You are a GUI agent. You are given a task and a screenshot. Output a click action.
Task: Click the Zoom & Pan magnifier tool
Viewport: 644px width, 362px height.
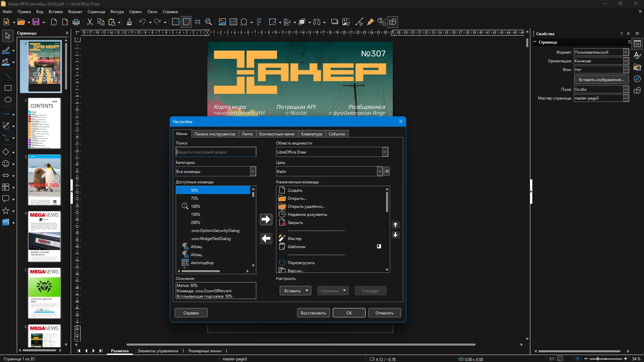208,22
